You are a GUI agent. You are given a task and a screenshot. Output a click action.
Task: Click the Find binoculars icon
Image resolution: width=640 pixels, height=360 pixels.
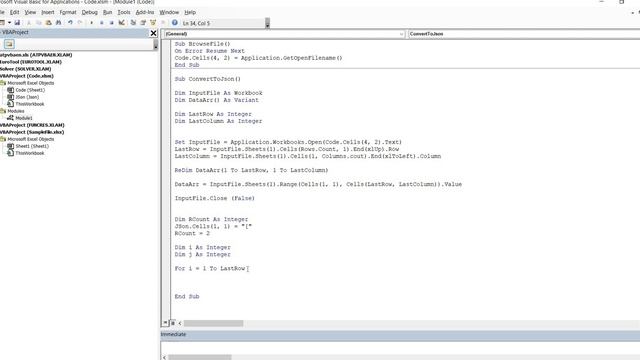tap(58, 23)
